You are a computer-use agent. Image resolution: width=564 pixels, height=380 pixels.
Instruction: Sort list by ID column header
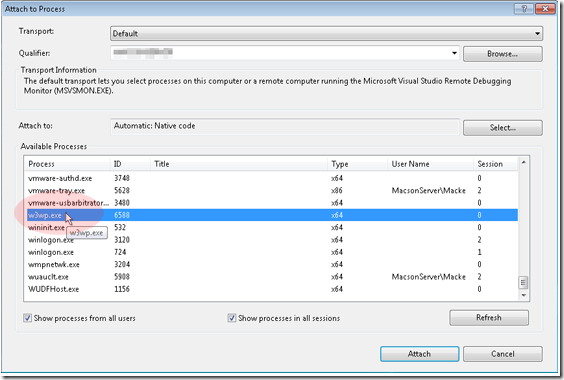(130, 164)
